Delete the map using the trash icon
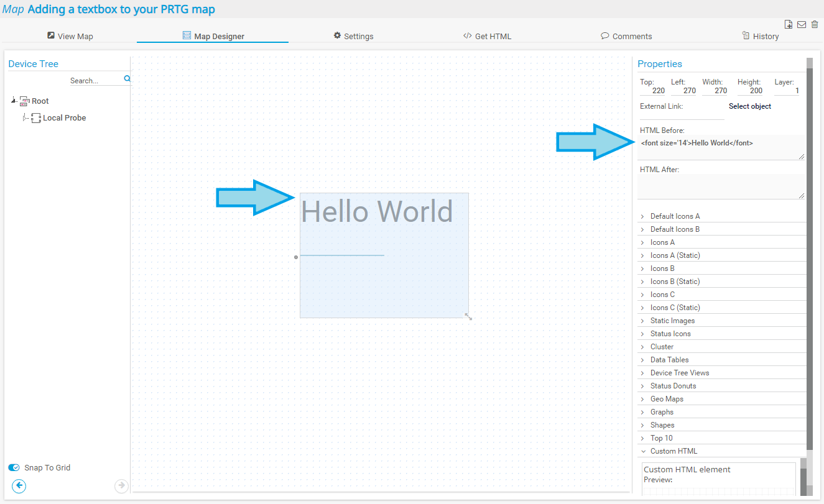The image size is (824, 504). [x=815, y=24]
